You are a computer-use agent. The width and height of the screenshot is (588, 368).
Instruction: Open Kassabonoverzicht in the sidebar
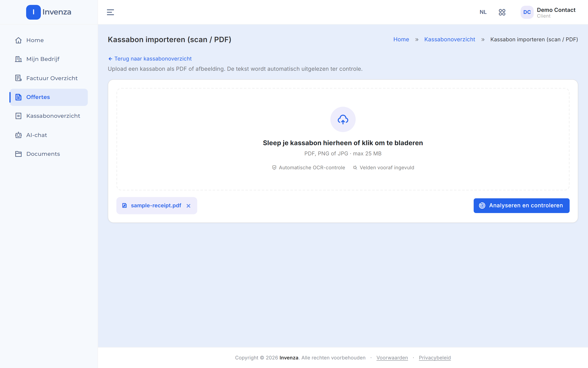tap(49, 116)
